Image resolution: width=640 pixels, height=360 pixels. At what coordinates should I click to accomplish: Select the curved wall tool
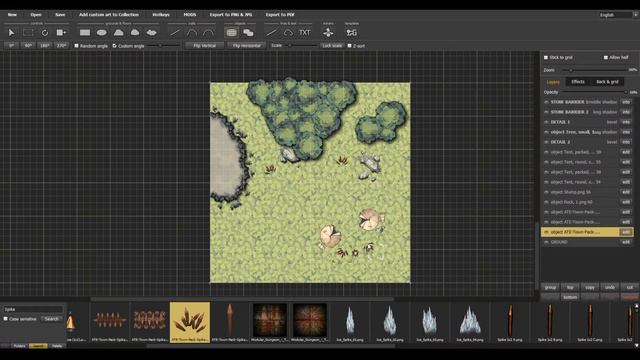click(x=192, y=33)
